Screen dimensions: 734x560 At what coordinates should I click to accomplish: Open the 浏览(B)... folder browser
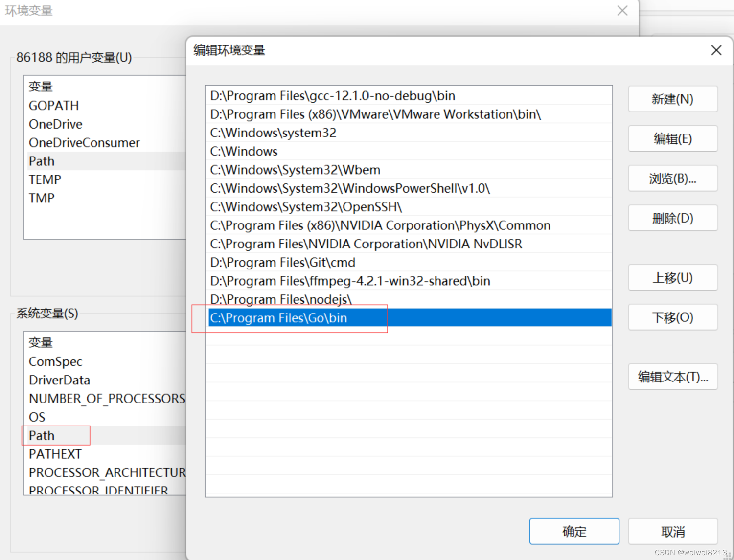coord(673,179)
